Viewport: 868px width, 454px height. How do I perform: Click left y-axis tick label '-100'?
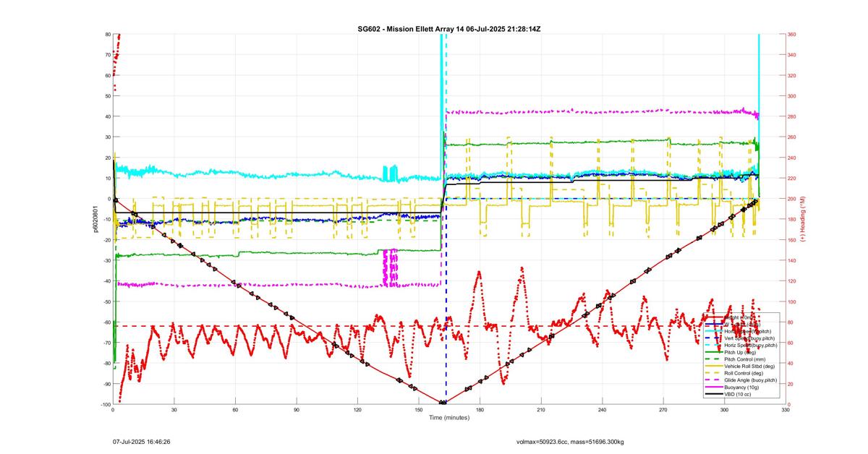click(x=105, y=404)
